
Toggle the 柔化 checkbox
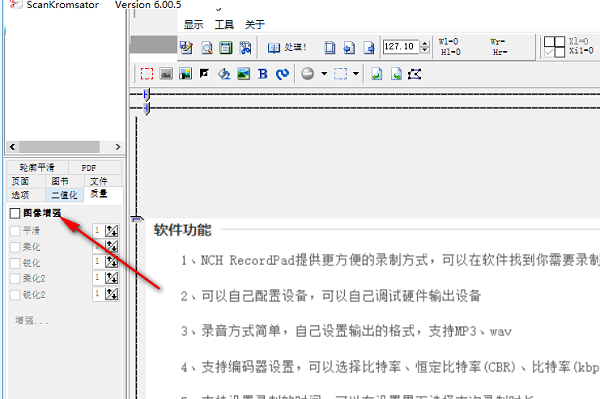click(x=15, y=247)
